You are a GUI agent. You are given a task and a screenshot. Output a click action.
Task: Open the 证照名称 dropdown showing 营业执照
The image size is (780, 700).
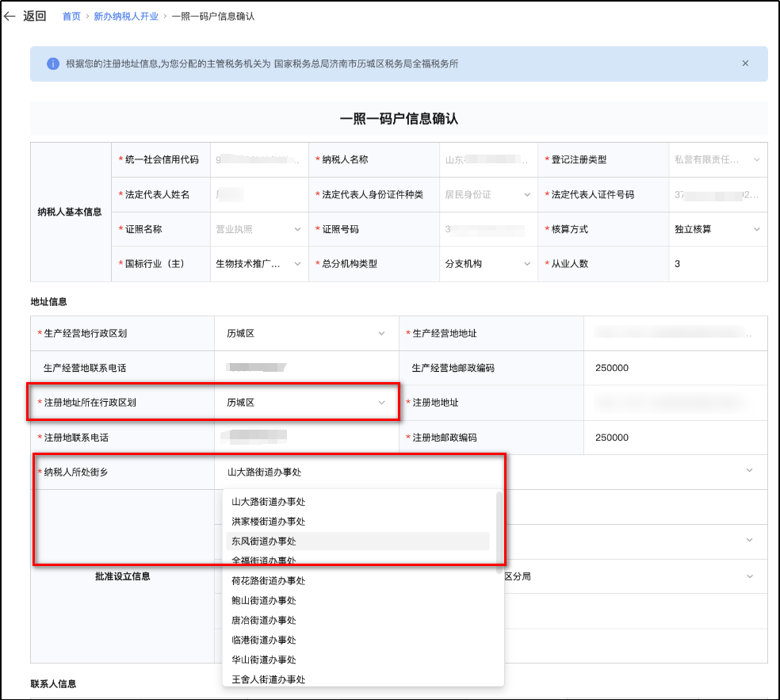click(297, 230)
